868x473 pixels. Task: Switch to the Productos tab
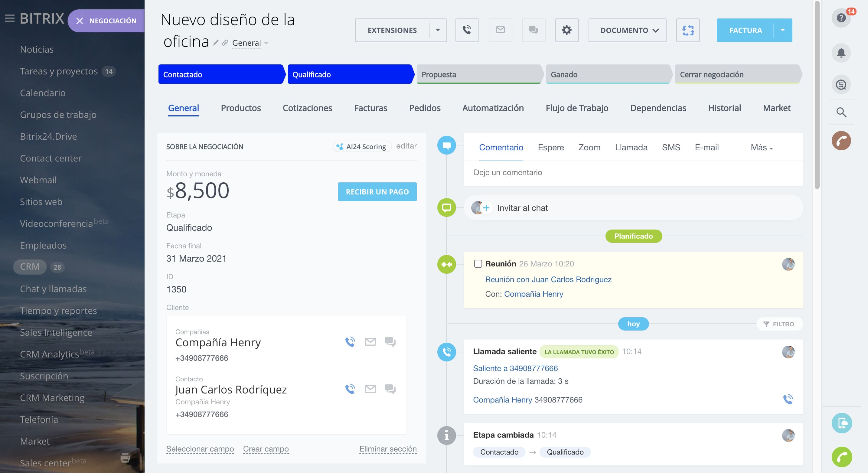coord(240,108)
